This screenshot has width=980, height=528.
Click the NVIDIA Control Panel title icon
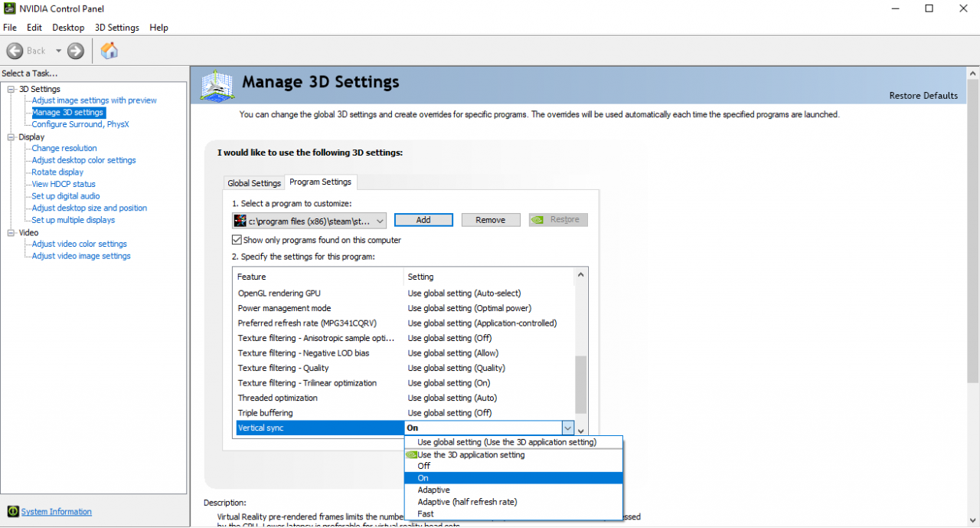tap(9, 8)
